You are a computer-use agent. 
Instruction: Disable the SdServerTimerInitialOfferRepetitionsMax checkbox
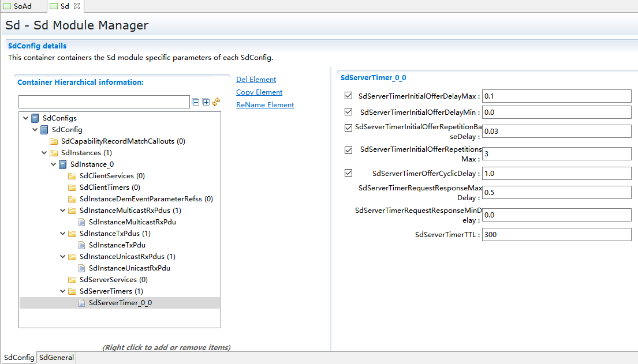pos(348,151)
